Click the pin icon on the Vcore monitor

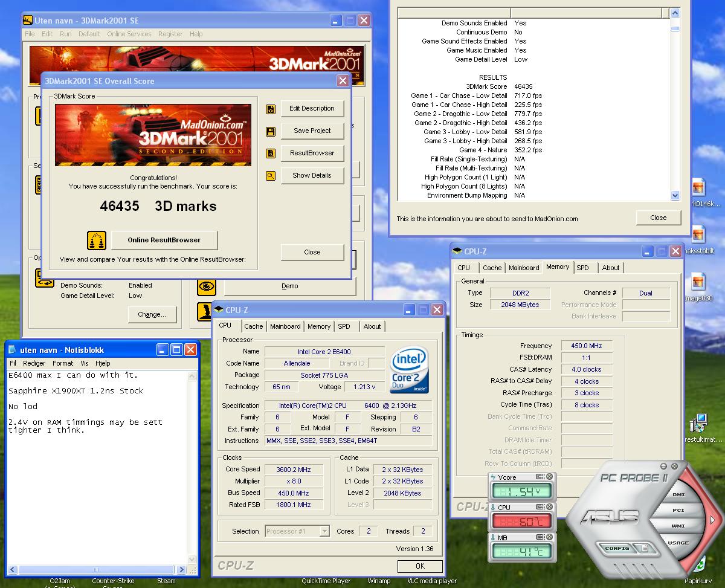tap(541, 477)
